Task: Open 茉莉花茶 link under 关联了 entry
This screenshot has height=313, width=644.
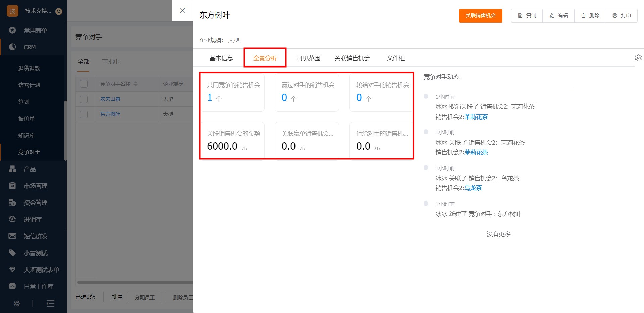Action: [x=476, y=152]
